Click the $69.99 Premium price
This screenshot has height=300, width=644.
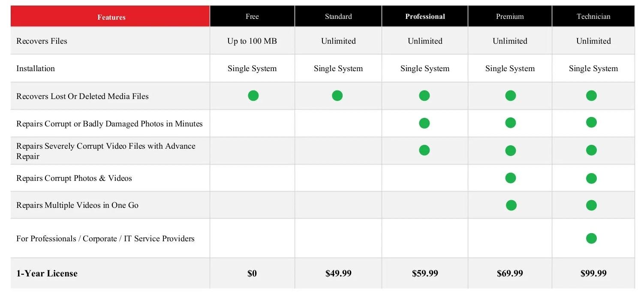[x=510, y=273]
